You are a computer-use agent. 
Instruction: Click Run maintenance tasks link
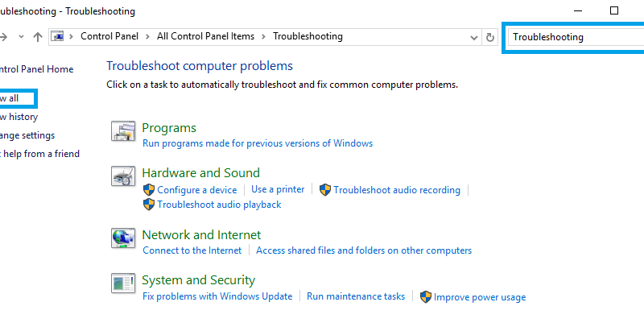356,296
